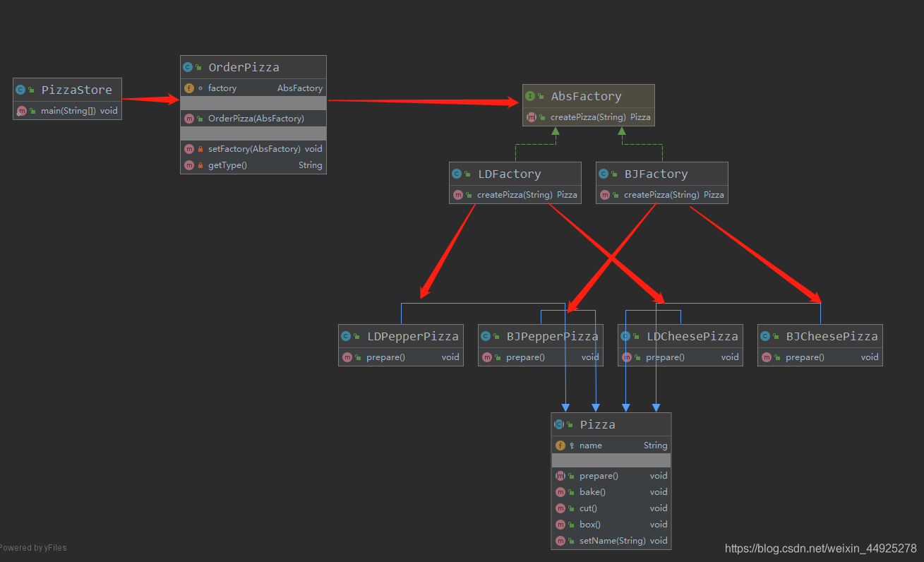The image size is (924, 562).
Task: Select the LDCheesePizza class header
Action: click(x=680, y=336)
